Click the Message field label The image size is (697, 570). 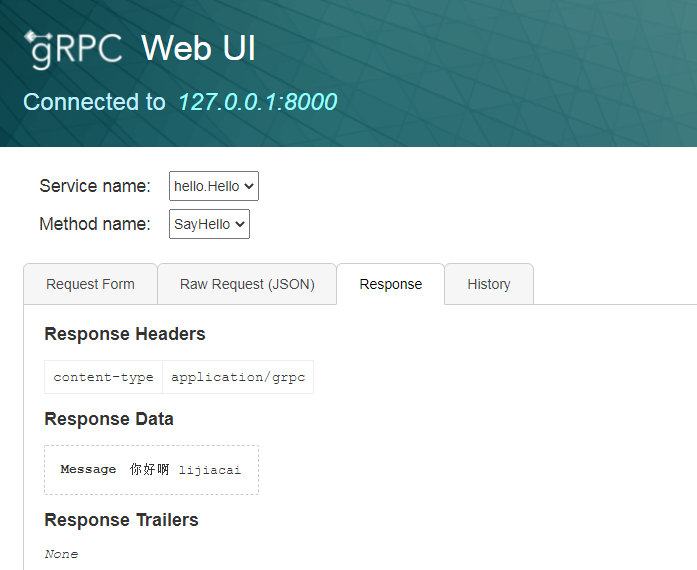[x=88, y=470]
